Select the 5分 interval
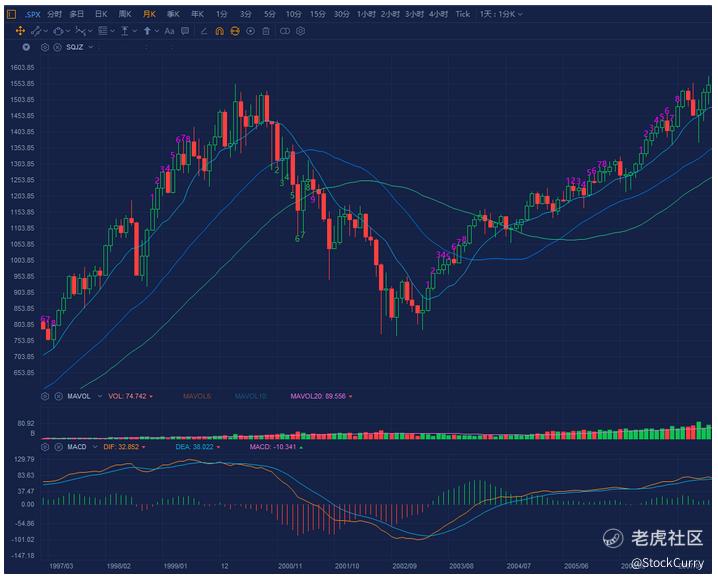The image size is (718, 580). point(270,14)
